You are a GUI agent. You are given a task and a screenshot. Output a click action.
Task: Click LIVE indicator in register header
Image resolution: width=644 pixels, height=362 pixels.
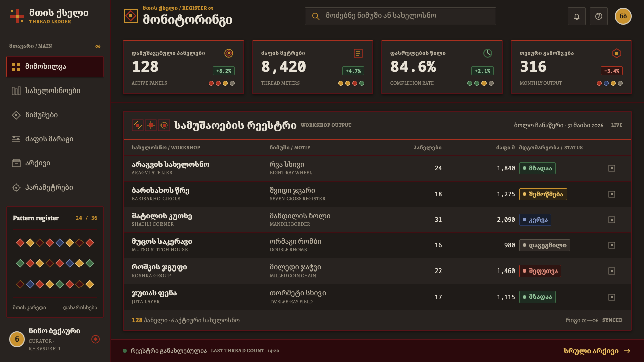click(x=617, y=125)
